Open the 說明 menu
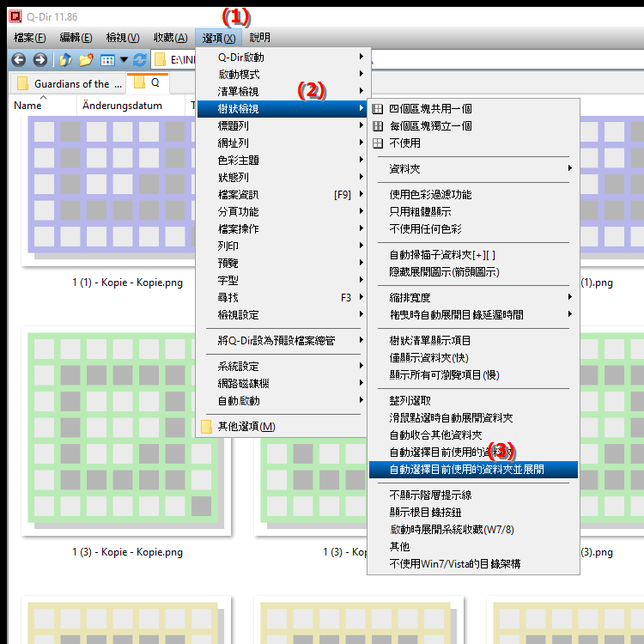Viewport: 644px width, 644px height. click(x=259, y=38)
